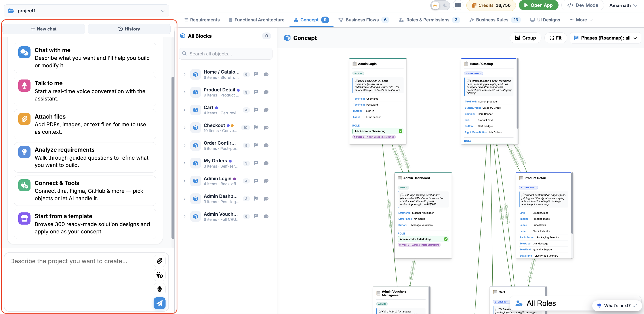This screenshot has width=644, height=314.
Task: Go to the Business Flows tab
Action: coord(364,20)
